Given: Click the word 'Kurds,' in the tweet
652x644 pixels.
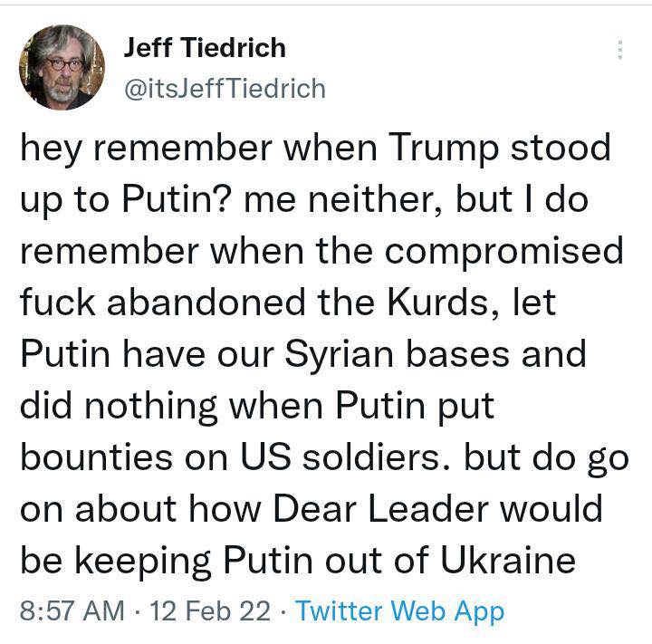Looking at the screenshot, I should tap(443, 303).
